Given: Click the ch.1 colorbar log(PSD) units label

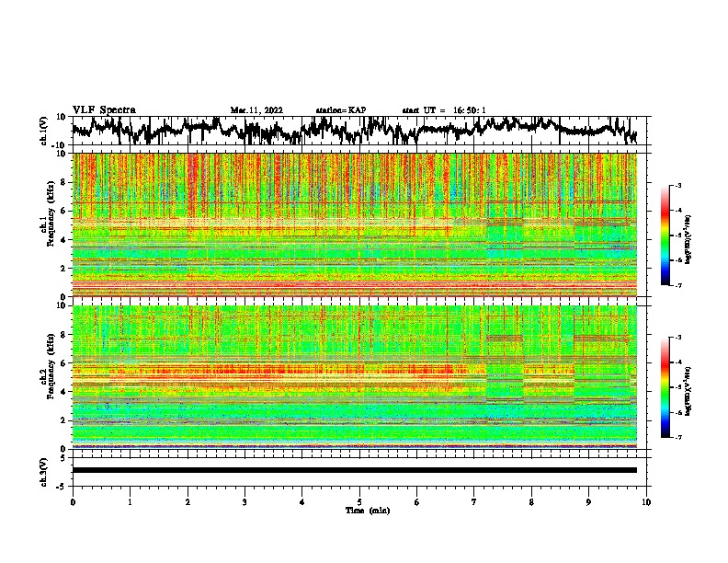Looking at the screenshot, I should 688,239.
